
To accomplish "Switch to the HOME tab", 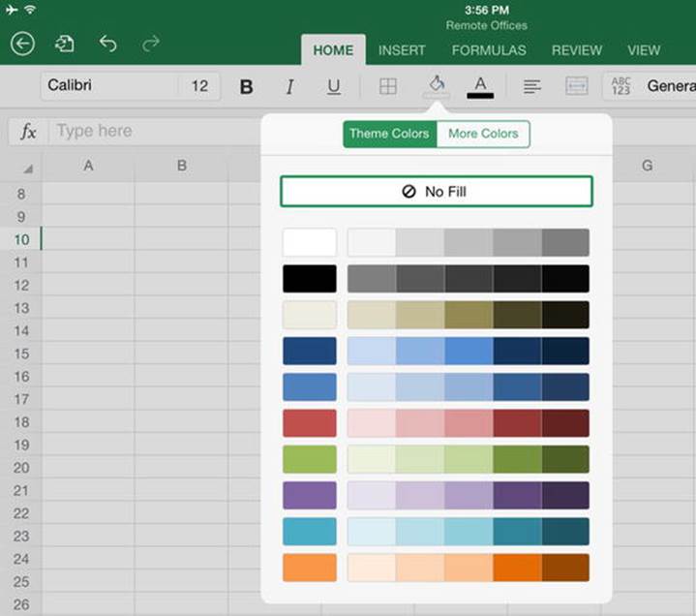I will tap(333, 50).
